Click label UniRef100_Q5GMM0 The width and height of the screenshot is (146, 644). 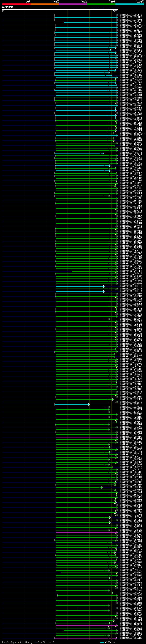[131, 296]
